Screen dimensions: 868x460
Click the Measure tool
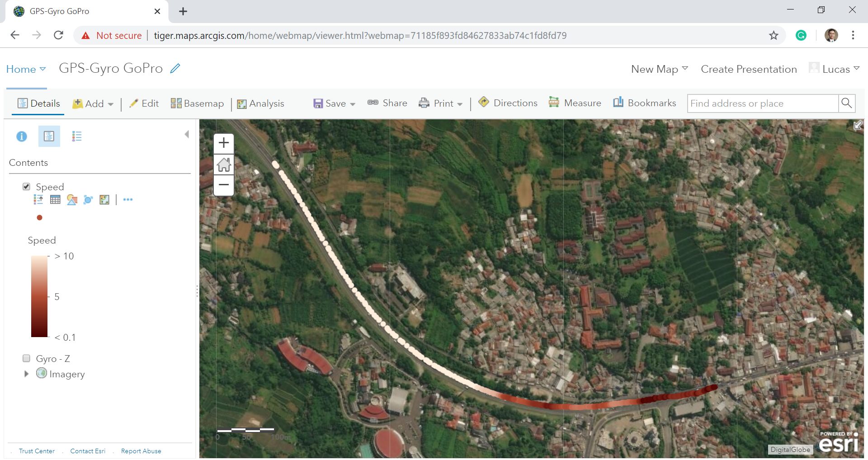click(x=575, y=103)
